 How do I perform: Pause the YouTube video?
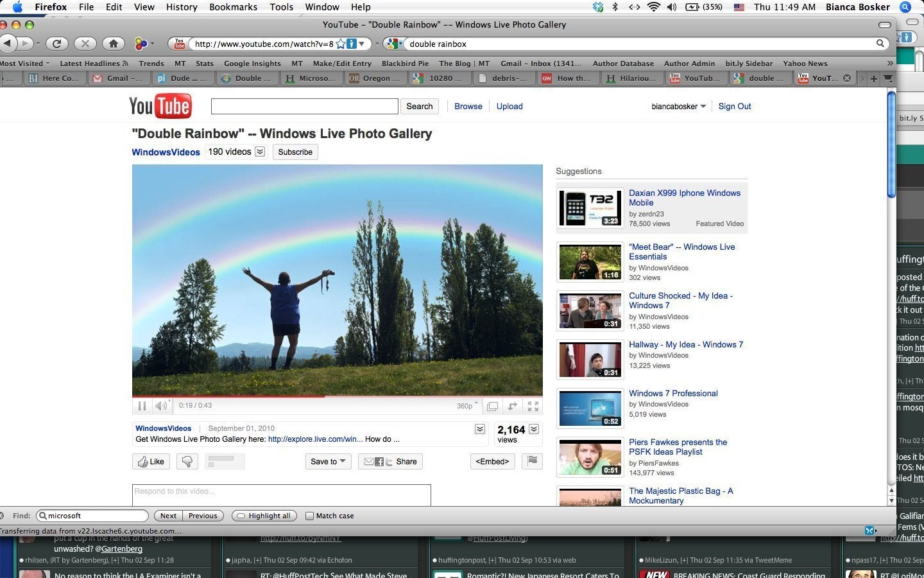[x=142, y=406]
